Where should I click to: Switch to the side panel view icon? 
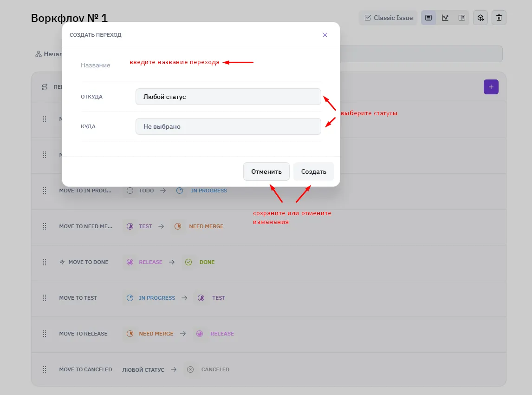click(462, 18)
